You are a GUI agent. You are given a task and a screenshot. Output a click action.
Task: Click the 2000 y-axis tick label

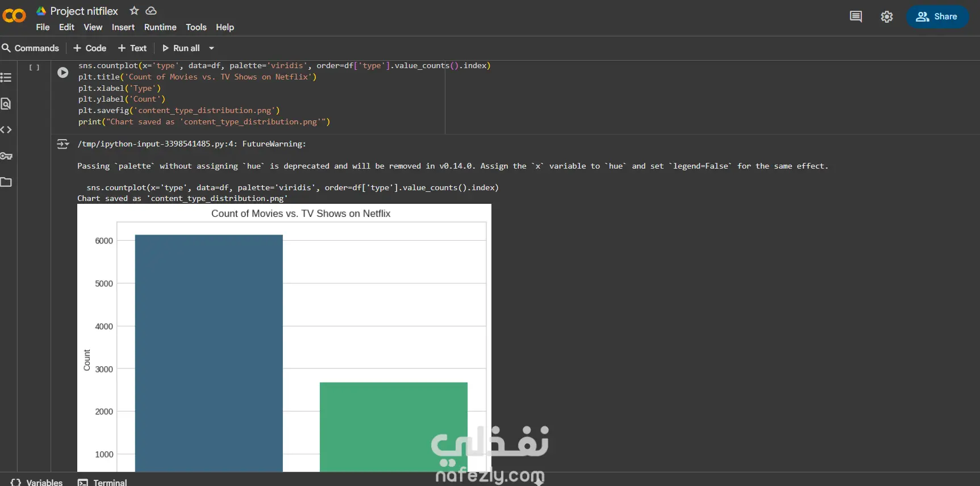pyautogui.click(x=104, y=412)
